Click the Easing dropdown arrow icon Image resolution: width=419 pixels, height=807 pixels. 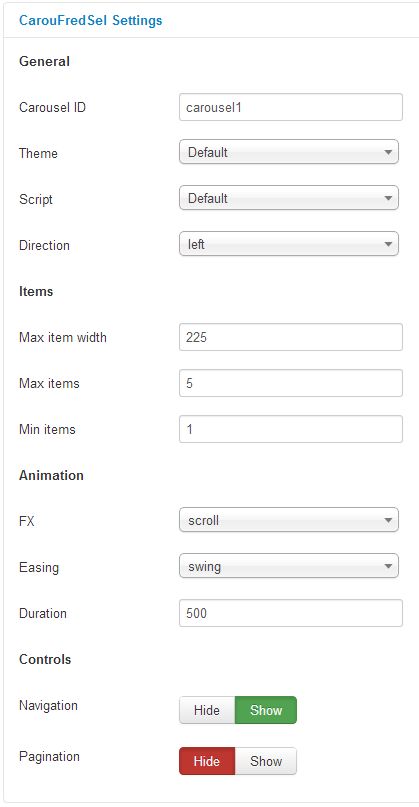(388, 567)
